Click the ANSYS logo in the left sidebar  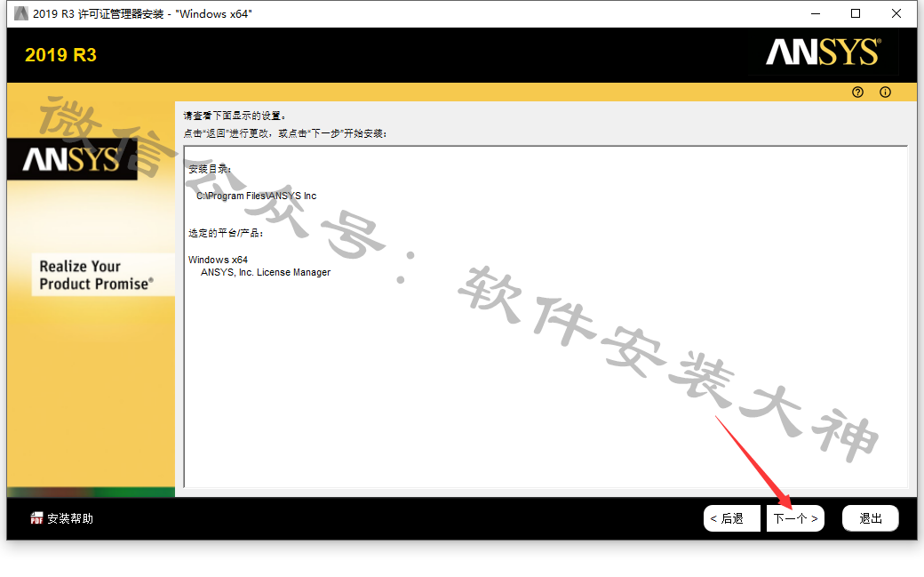pos(71,159)
